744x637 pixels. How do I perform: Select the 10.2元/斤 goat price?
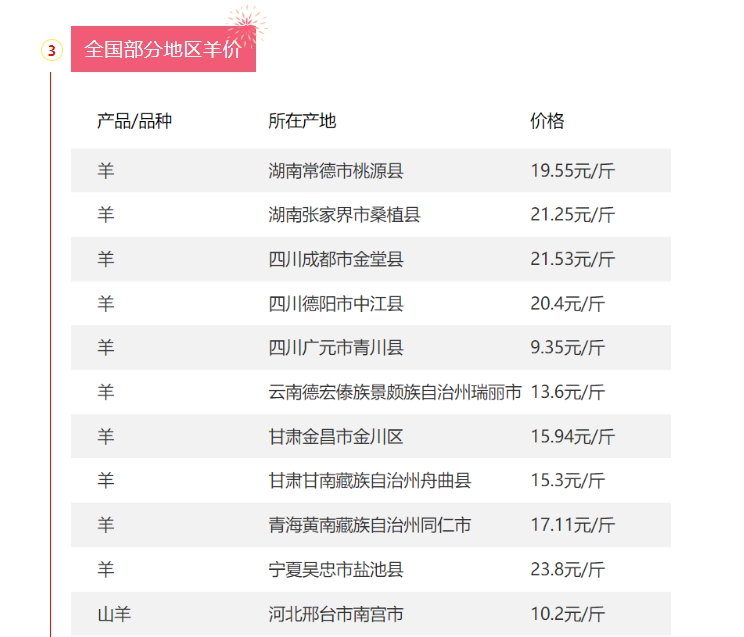[x=567, y=614]
